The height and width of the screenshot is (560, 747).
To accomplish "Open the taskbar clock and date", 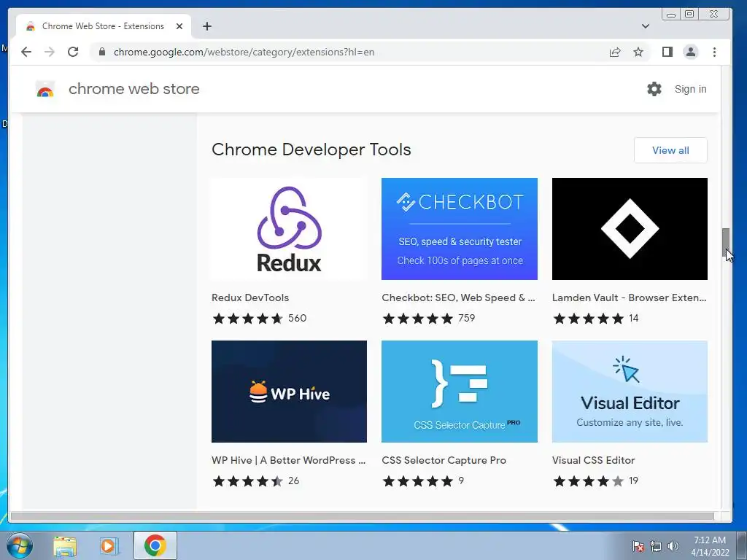I will point(710,546).
